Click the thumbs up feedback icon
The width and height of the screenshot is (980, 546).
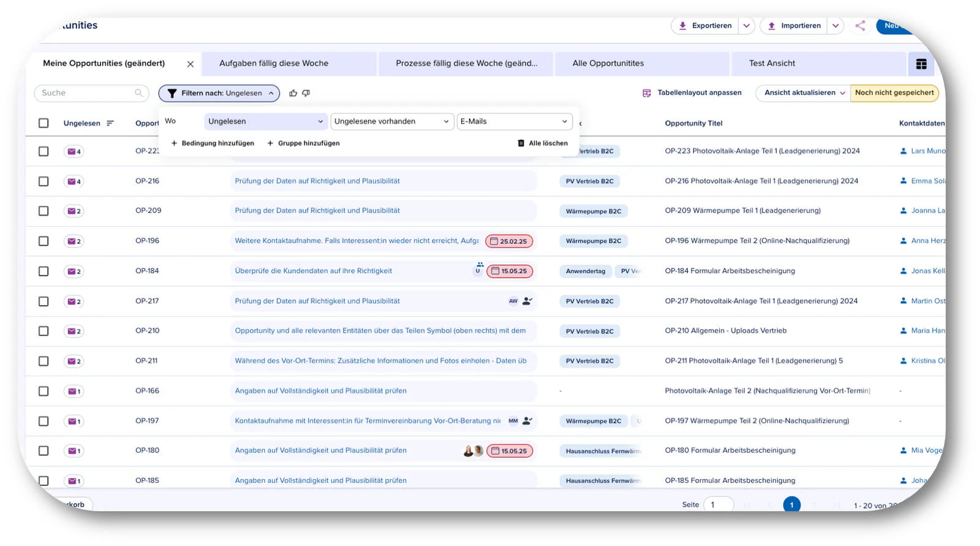(293, 93)
